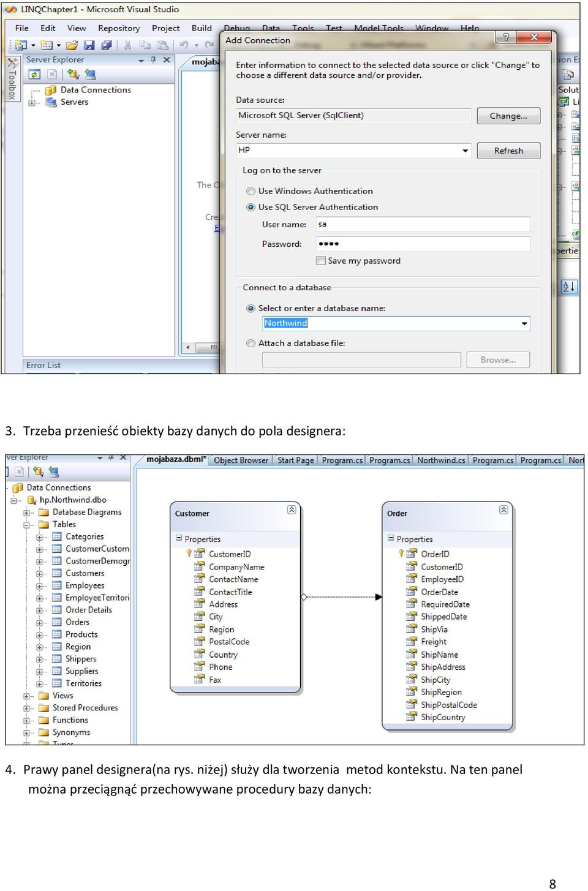This screenshot has width=588, height=891.
Task: Click the Servers computer icon
Action: point(51,102)
